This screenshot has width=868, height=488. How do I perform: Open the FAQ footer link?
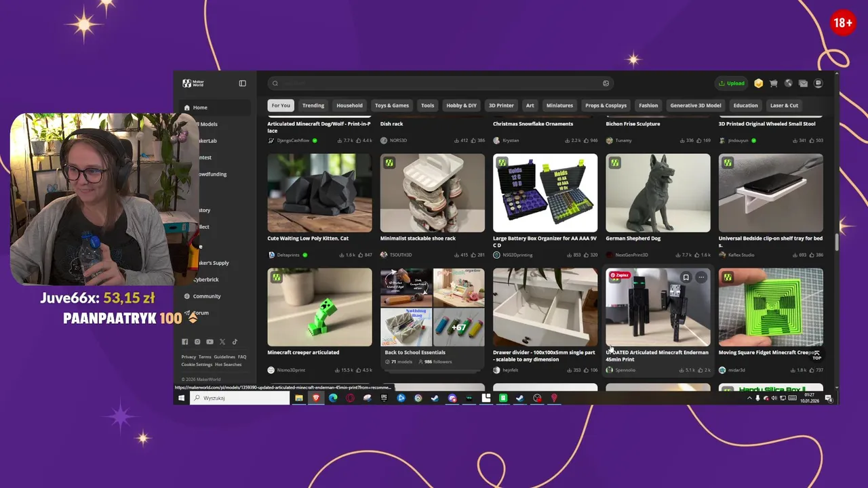[242, 357]
